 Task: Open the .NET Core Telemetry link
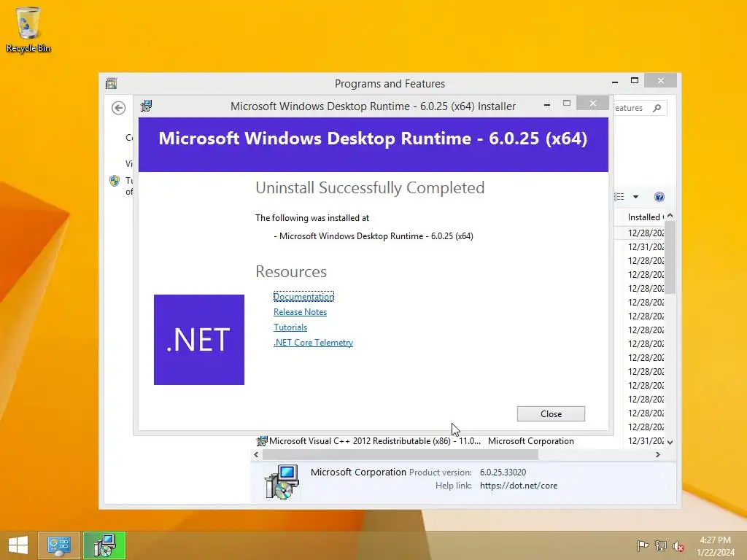pyautogui.click(x=313, y=343)
